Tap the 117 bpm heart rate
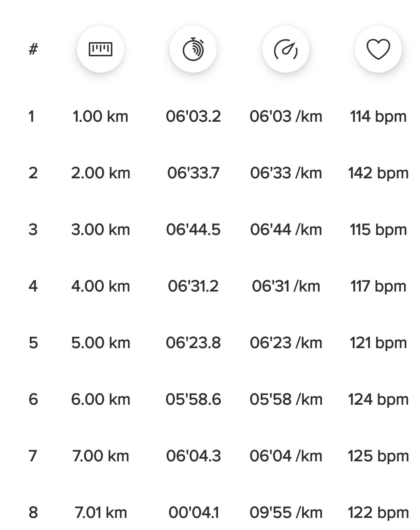Screen dimensions: 420x530 point(378,286)
